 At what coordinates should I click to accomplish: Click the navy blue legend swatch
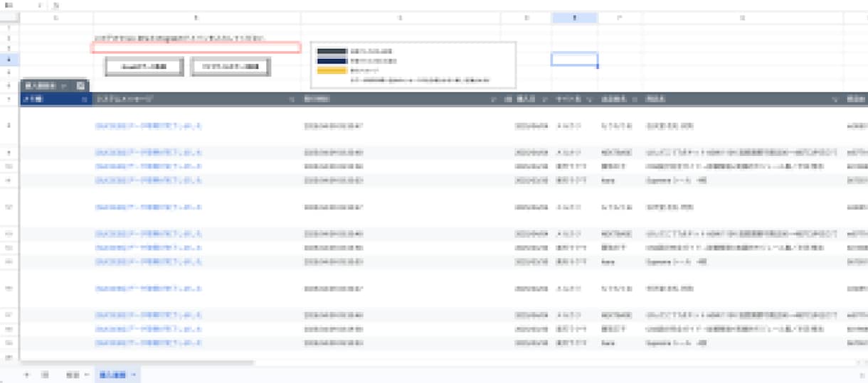[332, 61]
